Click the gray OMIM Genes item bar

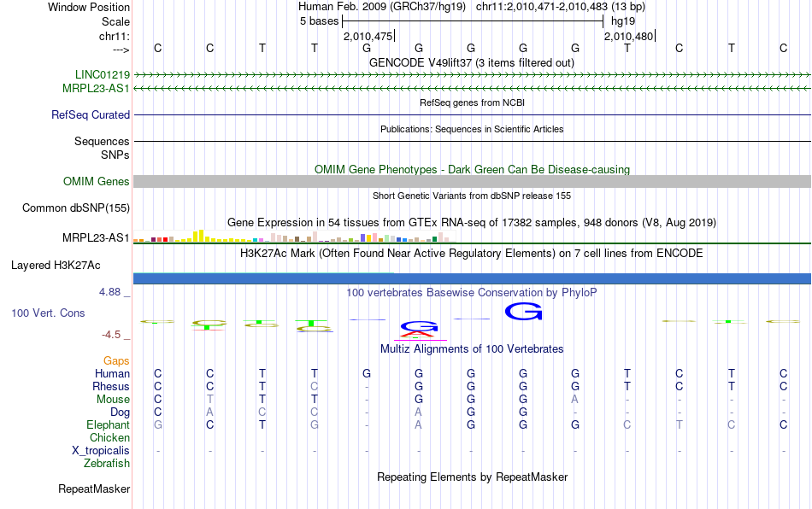472,181
